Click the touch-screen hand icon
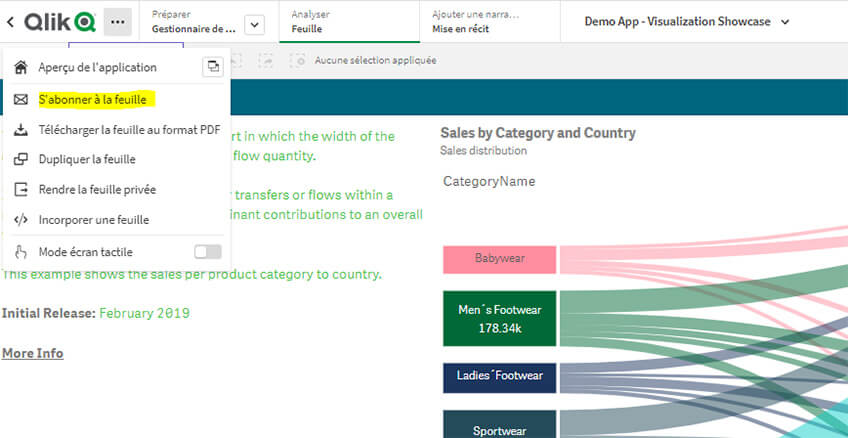 [x=21, y=252]
